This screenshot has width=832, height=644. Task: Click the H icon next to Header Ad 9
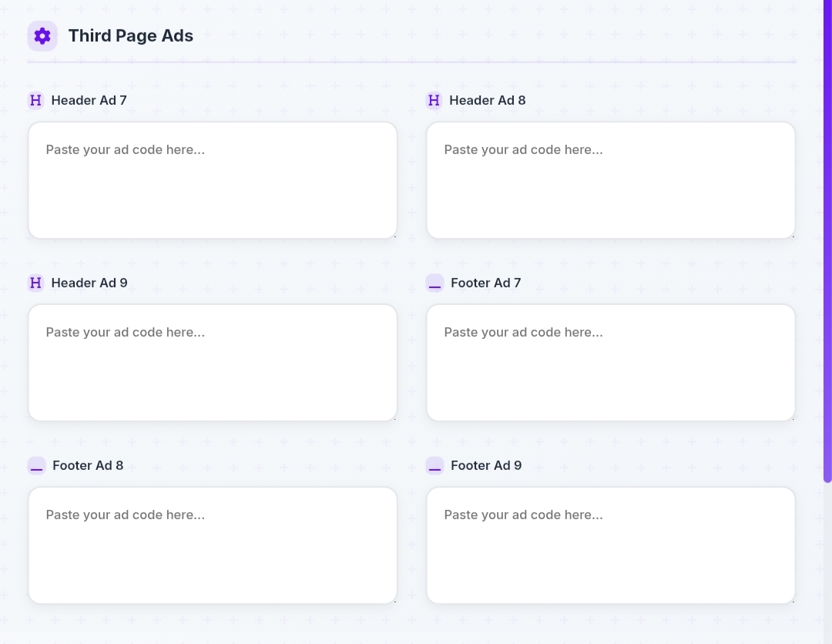(35, 283)
